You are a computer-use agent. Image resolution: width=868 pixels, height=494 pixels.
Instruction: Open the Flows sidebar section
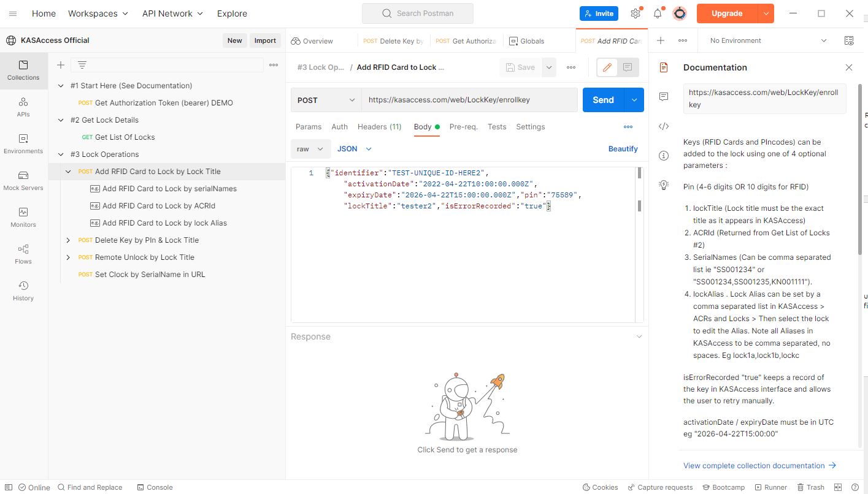pos(23,254)
